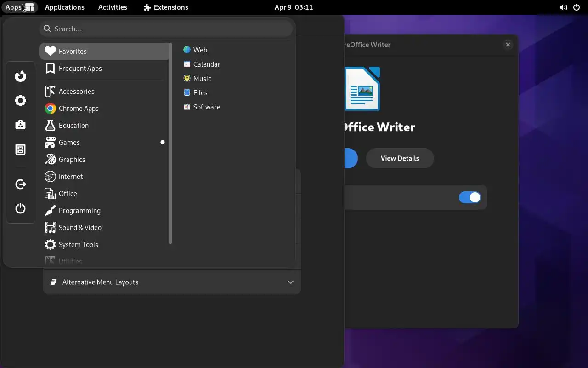Click the log out icon
The height and width of the screenshot is (368, 588).
click(21, 184)
